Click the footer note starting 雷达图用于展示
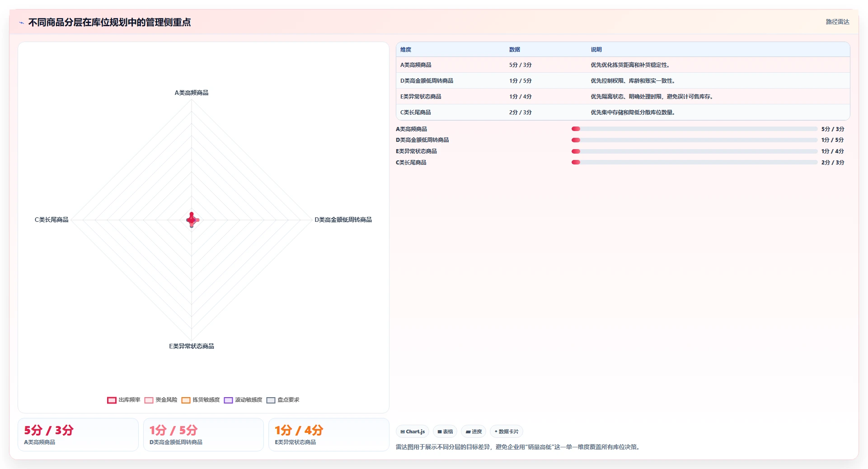 [x=519, y=447]
